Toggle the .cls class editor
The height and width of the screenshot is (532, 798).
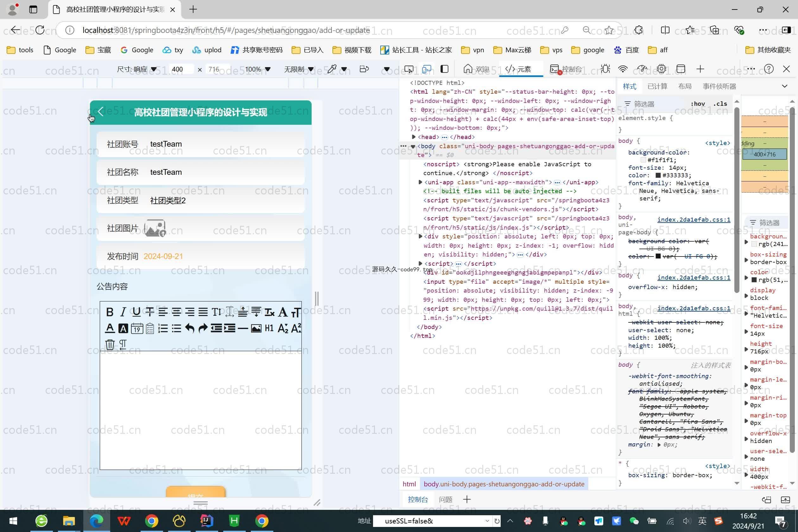720,104
